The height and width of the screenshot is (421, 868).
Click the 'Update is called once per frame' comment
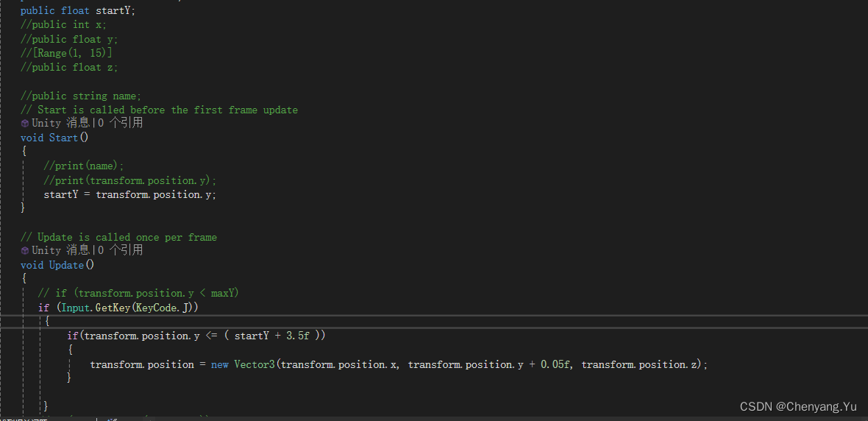click(x=118, y=238)
